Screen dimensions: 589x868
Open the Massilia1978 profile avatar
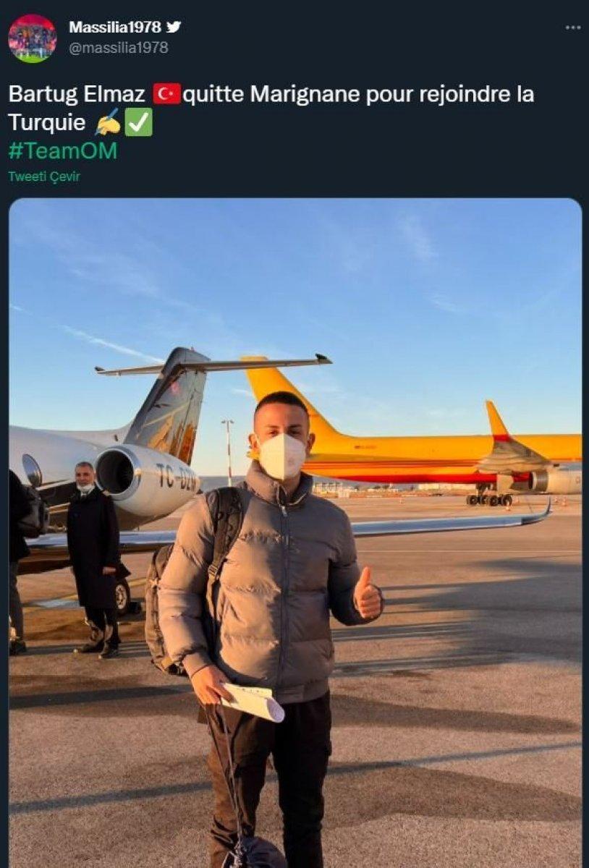point(32,38)
